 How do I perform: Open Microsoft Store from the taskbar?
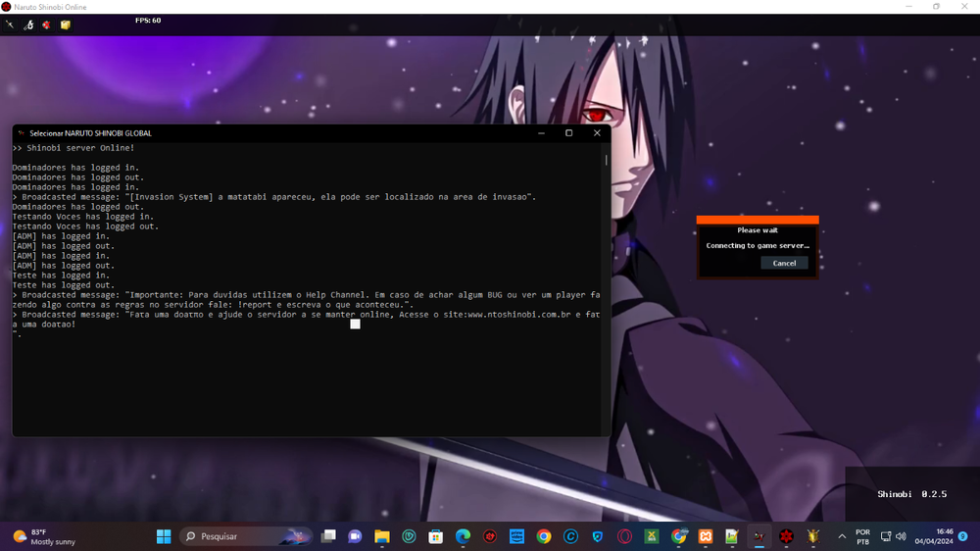[435, 536]
